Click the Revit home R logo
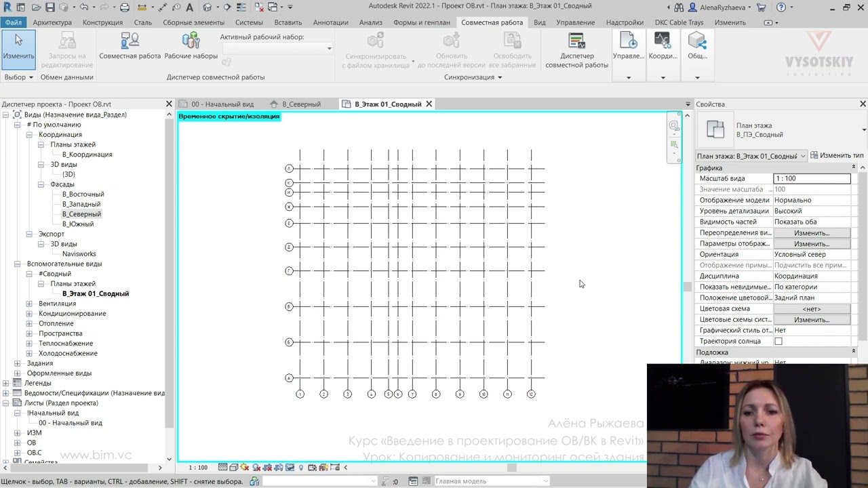This screenshot has width=868, height=488. (7, 7)
